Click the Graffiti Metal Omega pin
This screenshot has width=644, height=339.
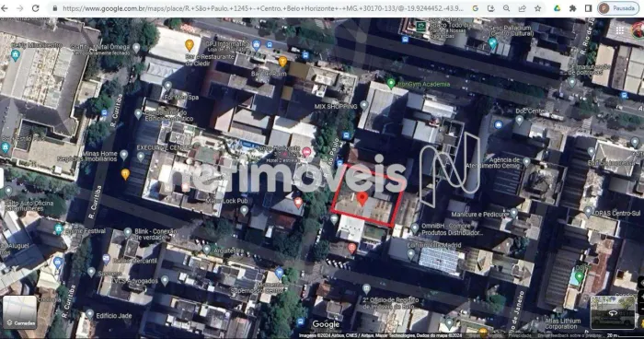click(x=136, y=48)
